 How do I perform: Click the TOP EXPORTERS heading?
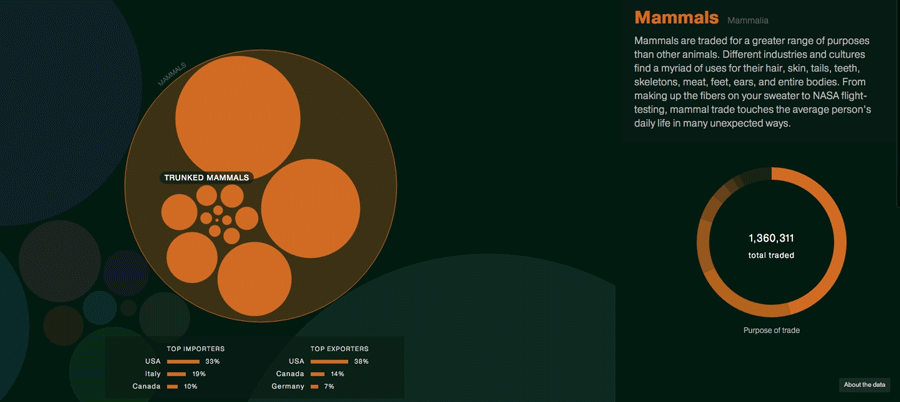339,349
